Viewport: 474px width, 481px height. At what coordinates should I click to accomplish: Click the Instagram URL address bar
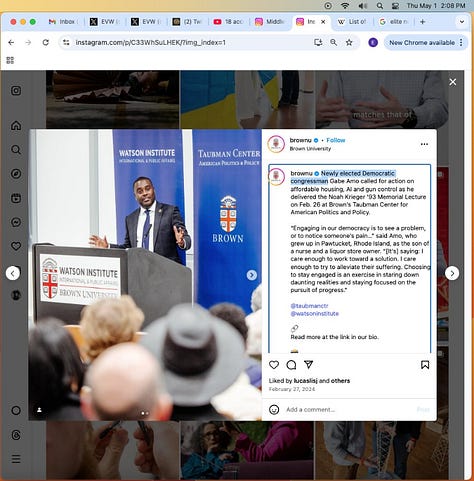tap(190, 42)
